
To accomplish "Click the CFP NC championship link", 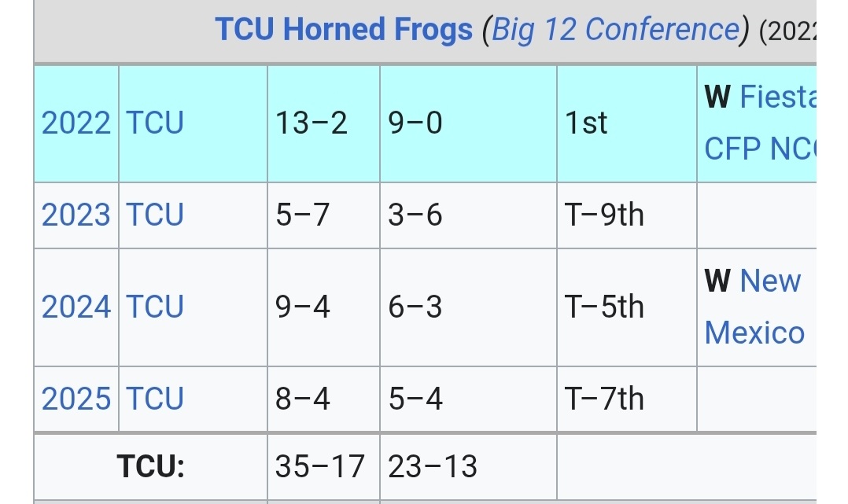I will click(760, 149).
